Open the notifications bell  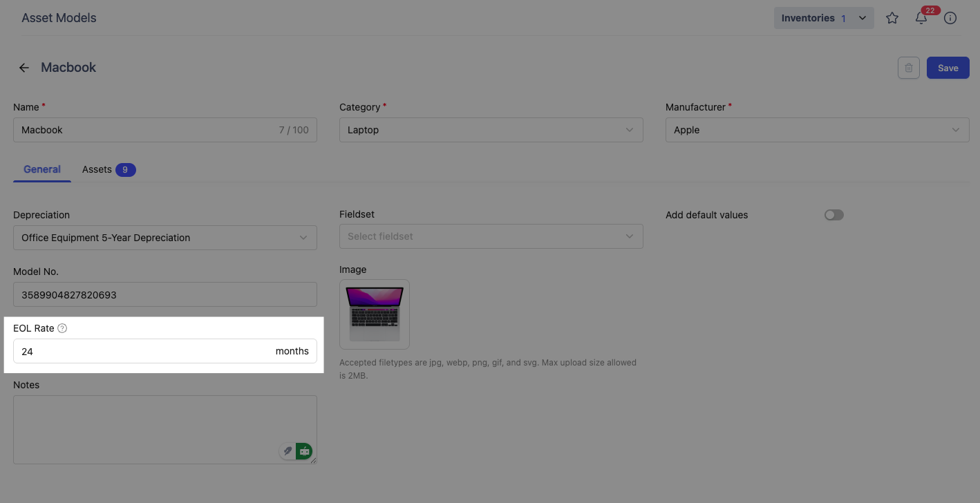(x=921, y=19)
